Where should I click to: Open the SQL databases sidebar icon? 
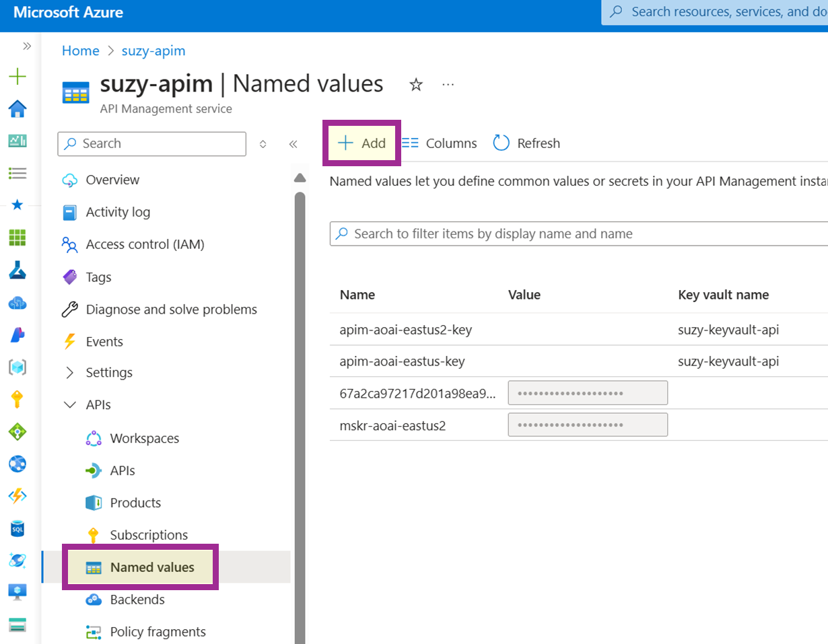pyautogui.click(x=18, y=528)
